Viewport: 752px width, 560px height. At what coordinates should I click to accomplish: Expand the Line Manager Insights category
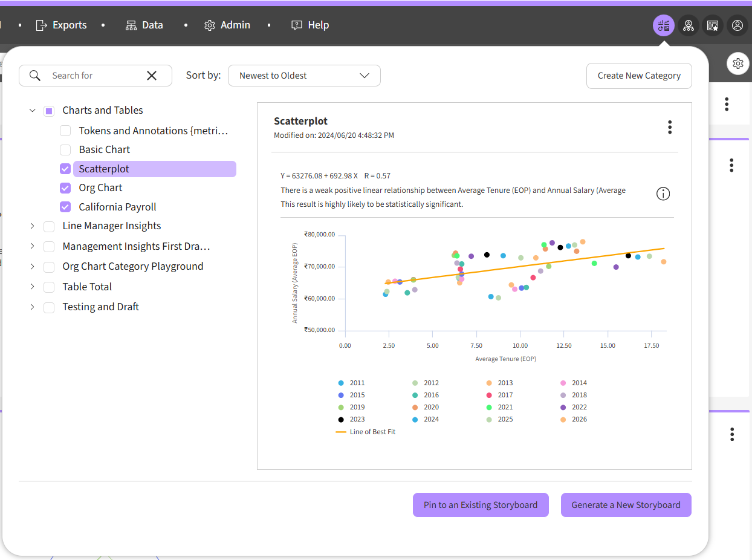pyautogui.click(x=33, y=226)
